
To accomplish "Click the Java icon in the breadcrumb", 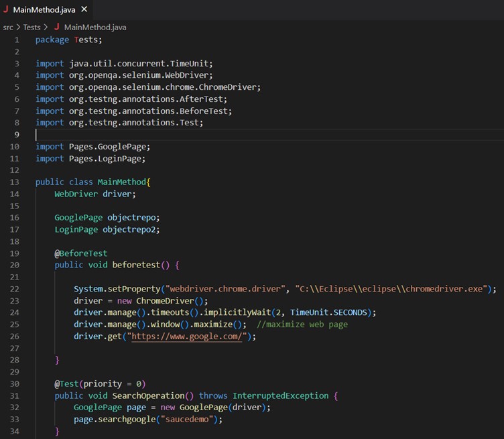I will [x=56, y=27].
